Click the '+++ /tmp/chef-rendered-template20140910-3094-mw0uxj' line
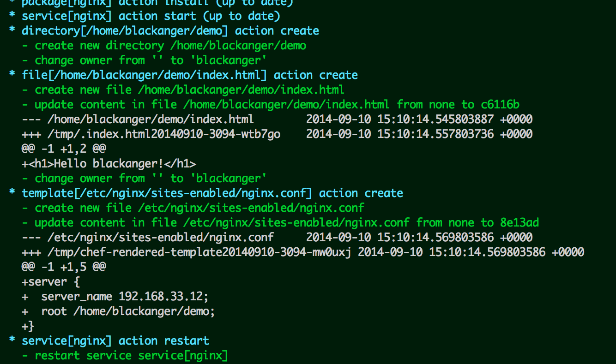 tap(303, 252)
